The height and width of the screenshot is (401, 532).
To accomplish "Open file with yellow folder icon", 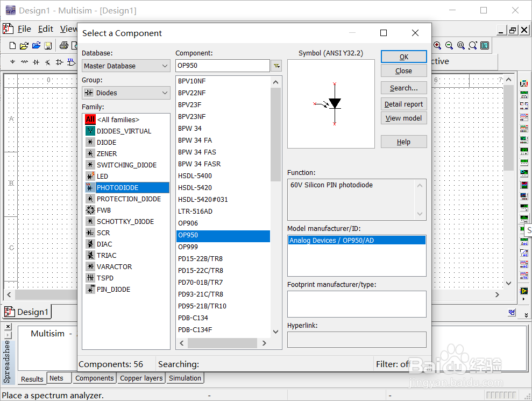I will tap(24, 45).
